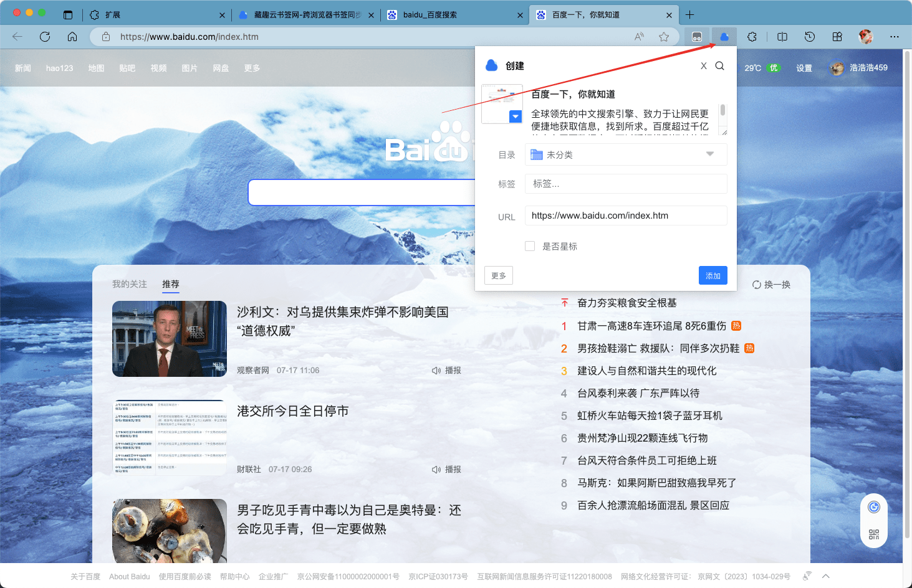Go to browser home page
Viewport: 912px width, 588px height.
click(x=72, y=37)
